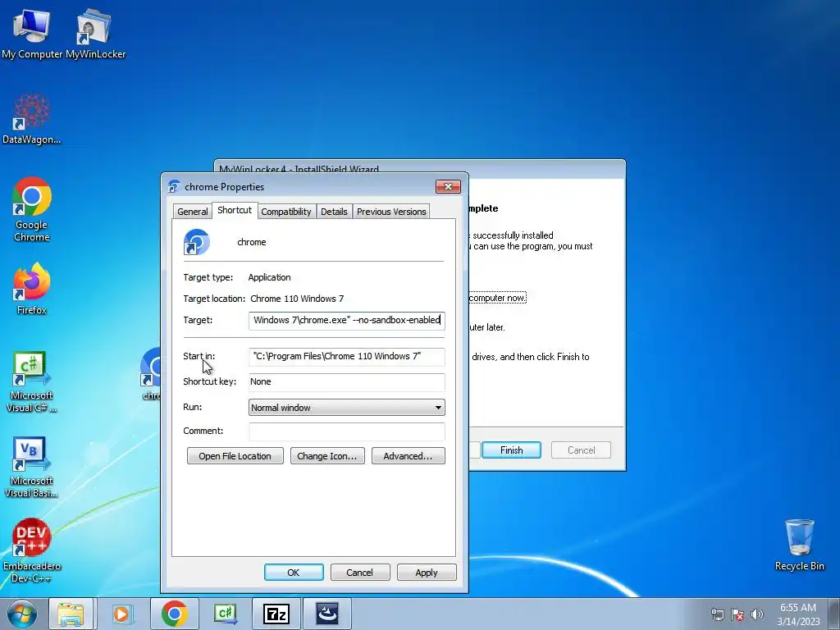Select partially hidden chrome desktop shortcut
The image size is (840, 630).
pos(151,374)
